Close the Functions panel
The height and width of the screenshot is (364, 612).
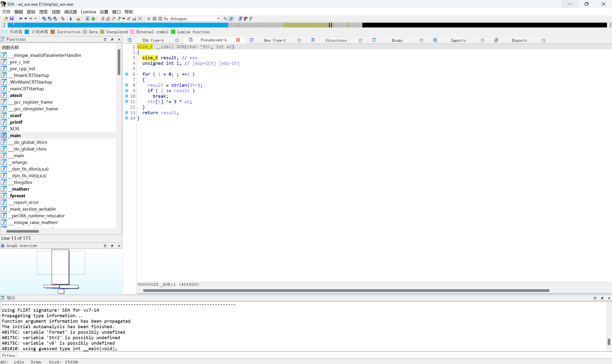pyautogui.click(x=119, y=39)
